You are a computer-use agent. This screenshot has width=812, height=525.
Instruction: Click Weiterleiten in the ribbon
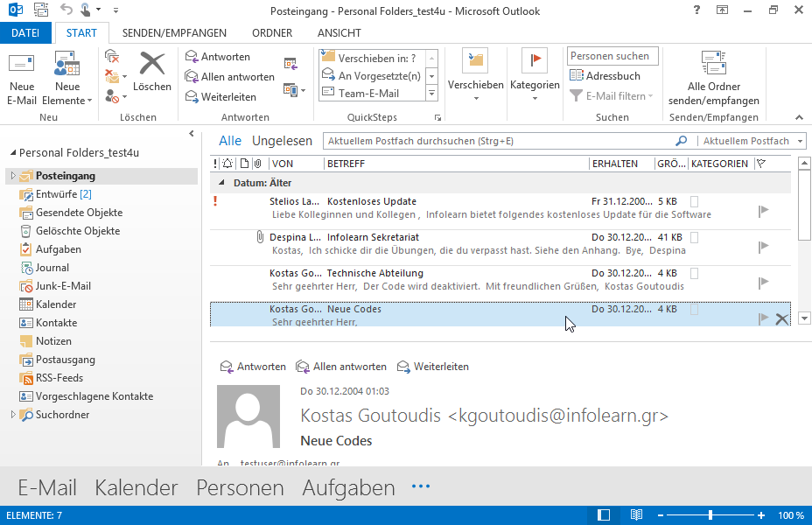(220, 97)
